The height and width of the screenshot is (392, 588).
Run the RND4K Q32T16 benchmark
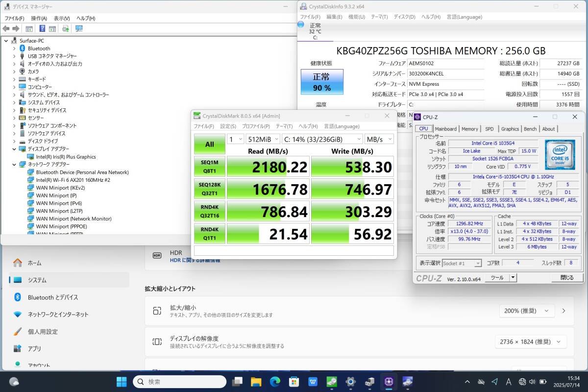209,211
